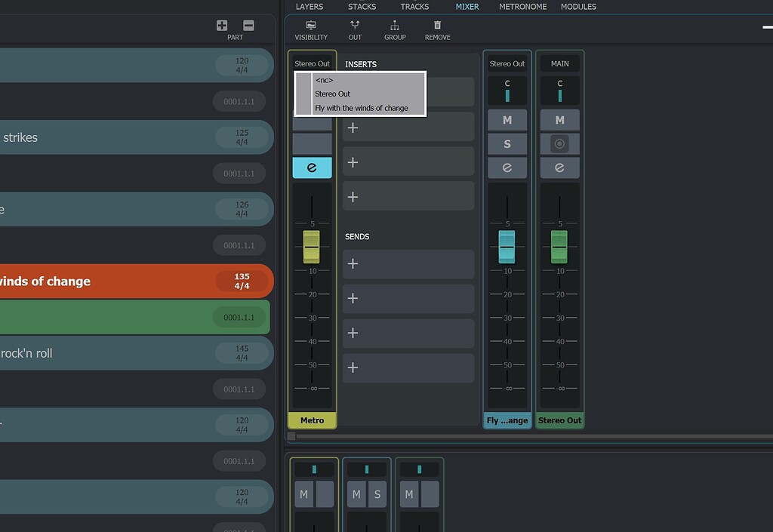773x532 pixels.
Task: Add a send with the first SENDS plus button
Action: [x=352, y=264]
